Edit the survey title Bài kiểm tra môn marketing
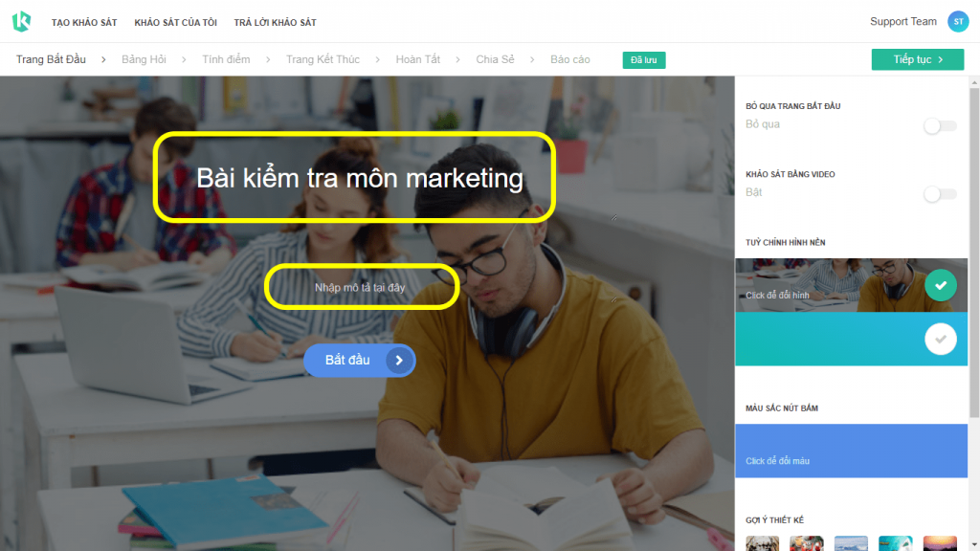Image resolution: width=980 pixels, height=551 pixels. point(360,178)
